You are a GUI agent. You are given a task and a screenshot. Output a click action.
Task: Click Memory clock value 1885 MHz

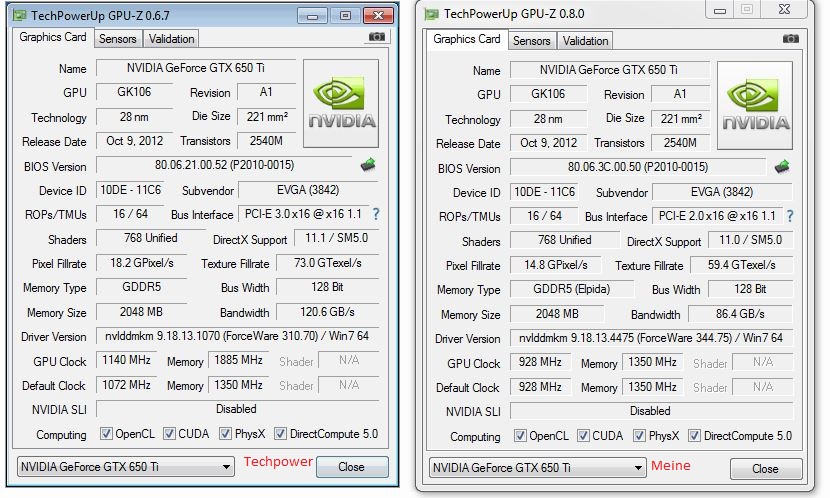pos(238,360)
